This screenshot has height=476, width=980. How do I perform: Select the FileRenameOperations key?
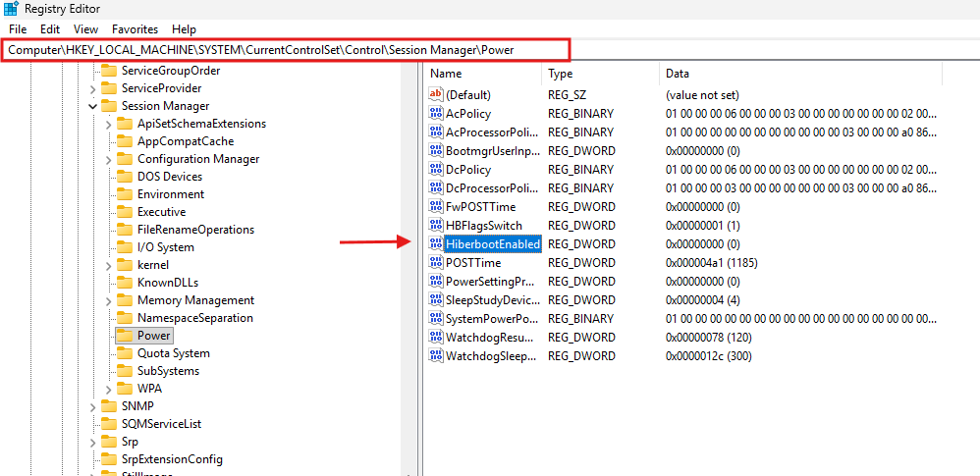(x=195, y=230)
